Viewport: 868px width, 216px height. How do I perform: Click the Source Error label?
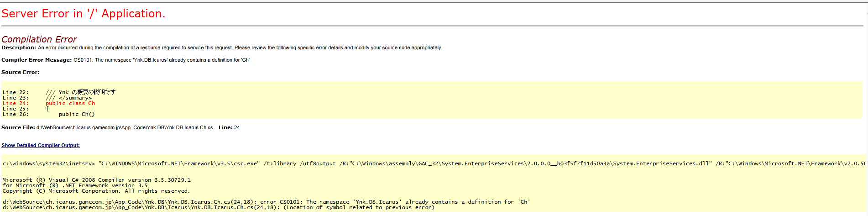[x=21, y=72]
